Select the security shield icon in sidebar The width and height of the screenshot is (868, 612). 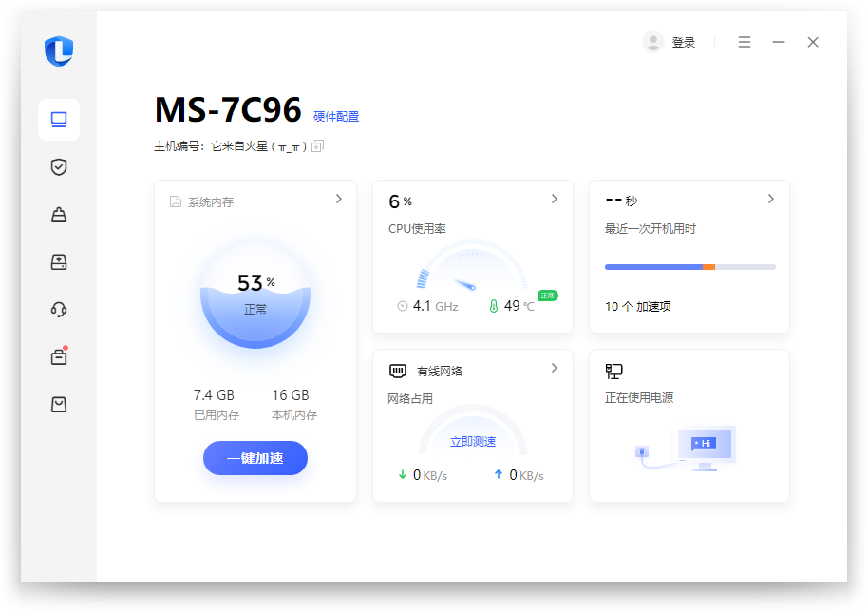pos(59,167)
